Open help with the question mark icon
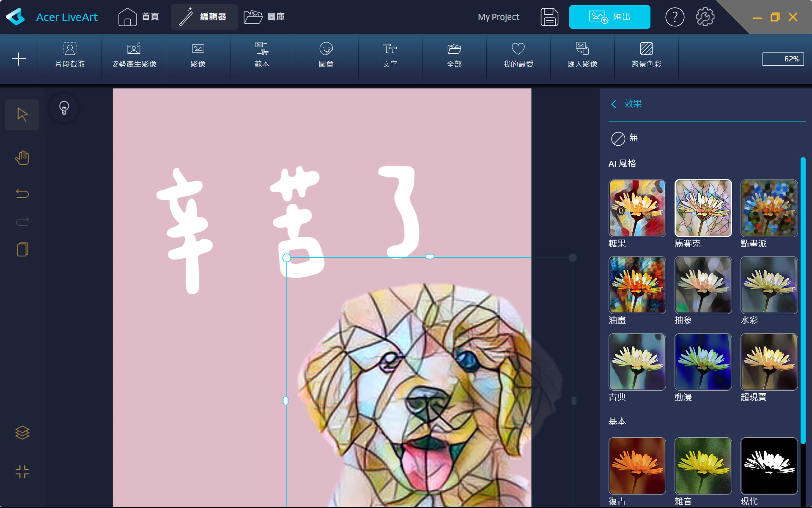Viewport: 812px width, 508px height. pos(675,17)
